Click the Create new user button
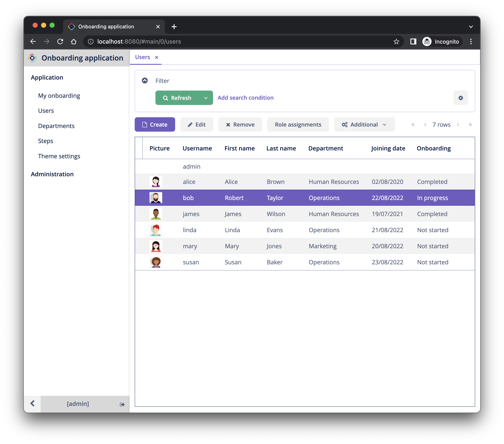This screenshot has width=504, height=444. 154,124
